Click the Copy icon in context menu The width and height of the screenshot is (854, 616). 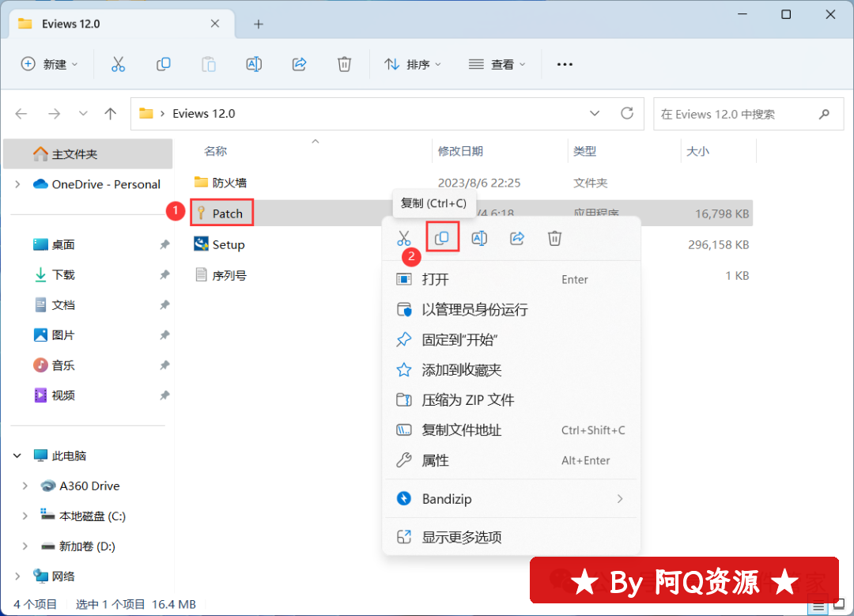coord(442,238)
